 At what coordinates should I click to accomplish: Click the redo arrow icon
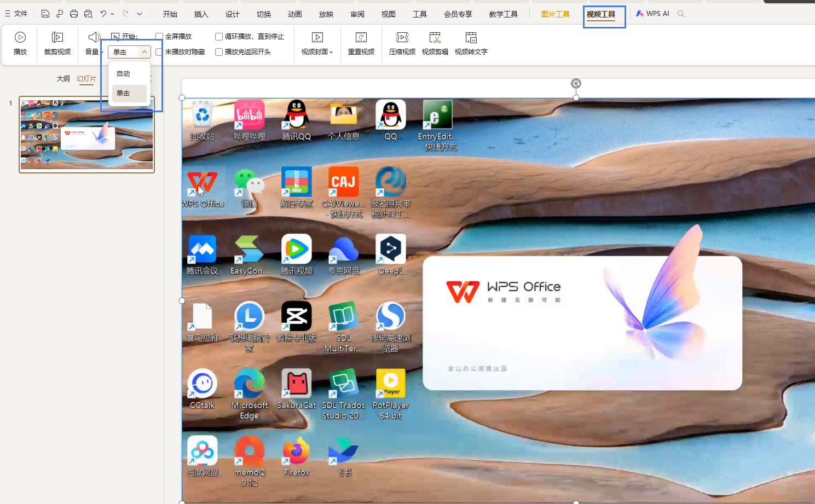tap(125, 14)
